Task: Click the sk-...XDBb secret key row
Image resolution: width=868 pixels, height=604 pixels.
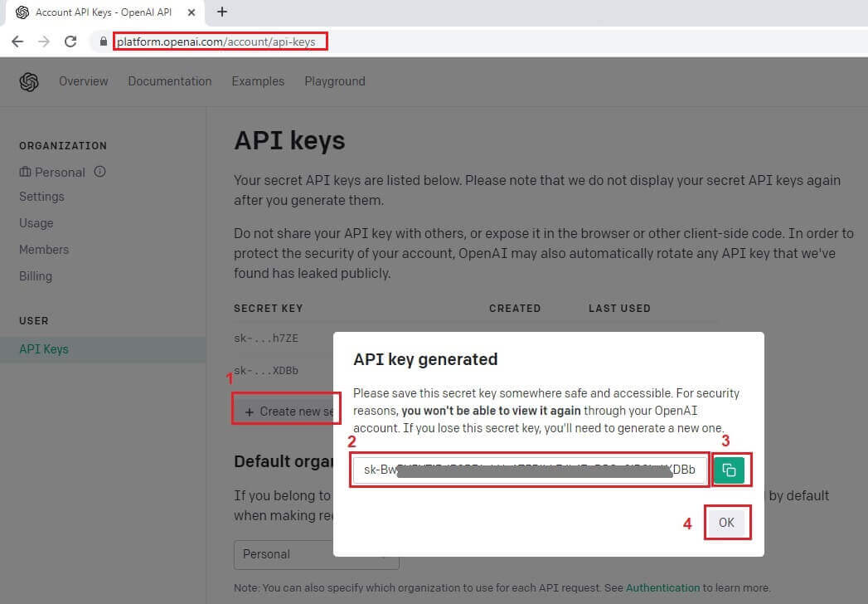Action: pos(266,371)
